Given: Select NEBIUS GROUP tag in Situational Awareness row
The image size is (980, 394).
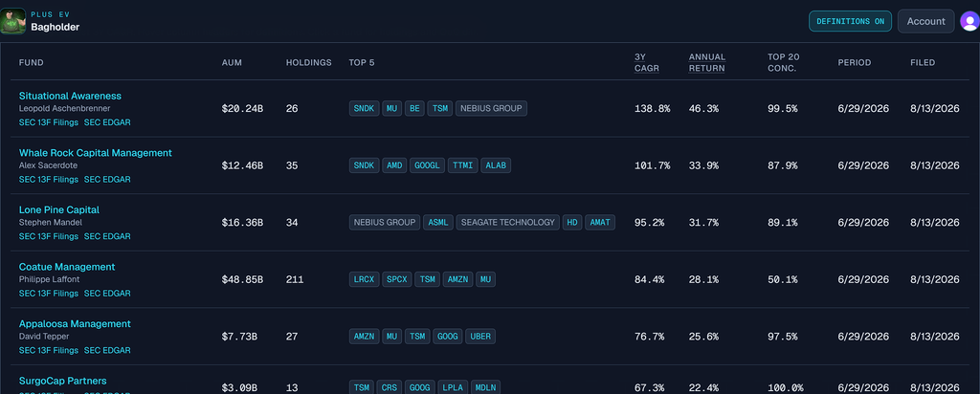Looking at the screenshot, I should pos(491,109).
